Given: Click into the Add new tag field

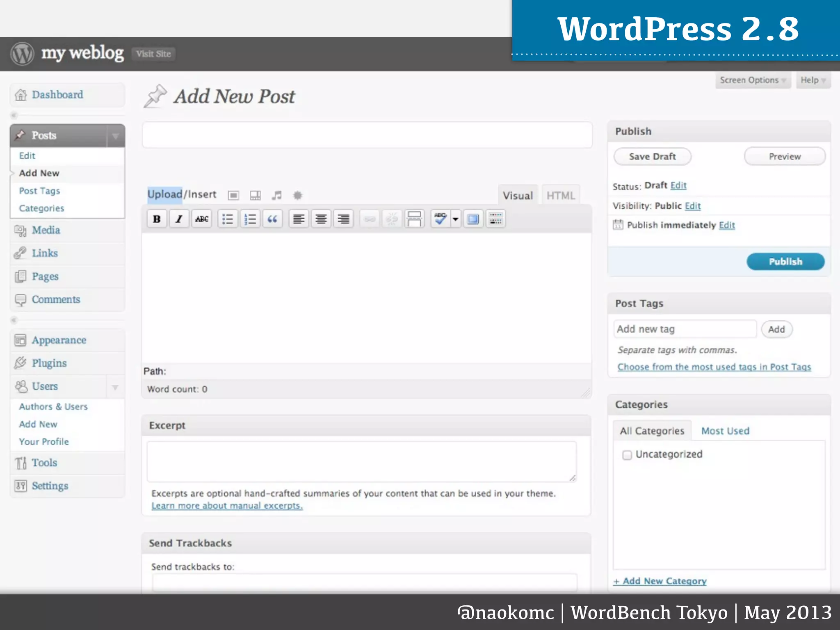Looking at the screenshot, I should [x=685, y=329].
